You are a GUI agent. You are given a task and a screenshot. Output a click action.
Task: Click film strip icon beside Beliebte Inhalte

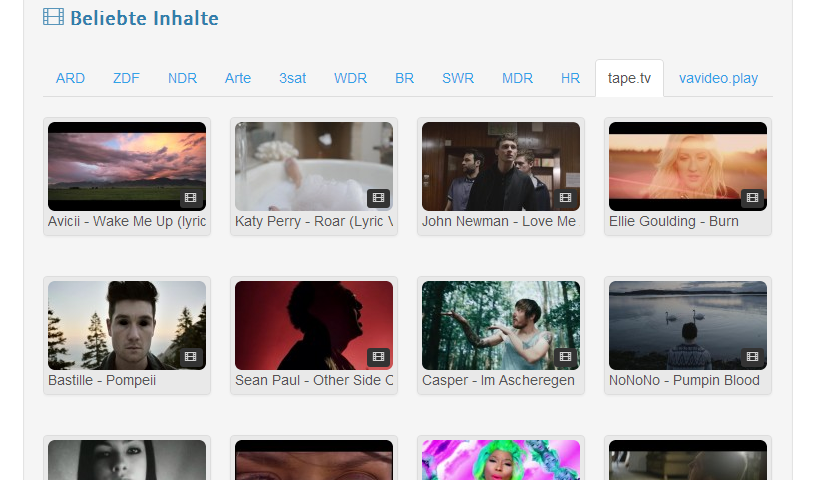53,17
